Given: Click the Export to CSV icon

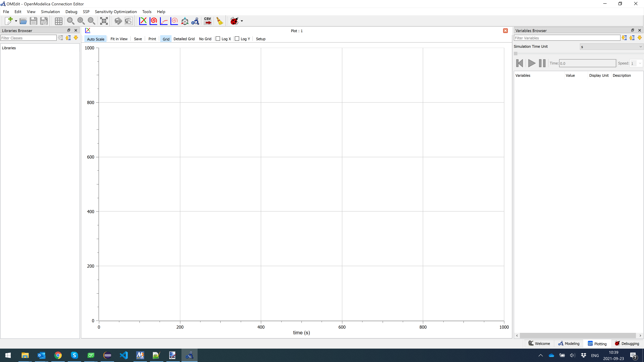Looking at the screenshot, I should pos(207,21).
